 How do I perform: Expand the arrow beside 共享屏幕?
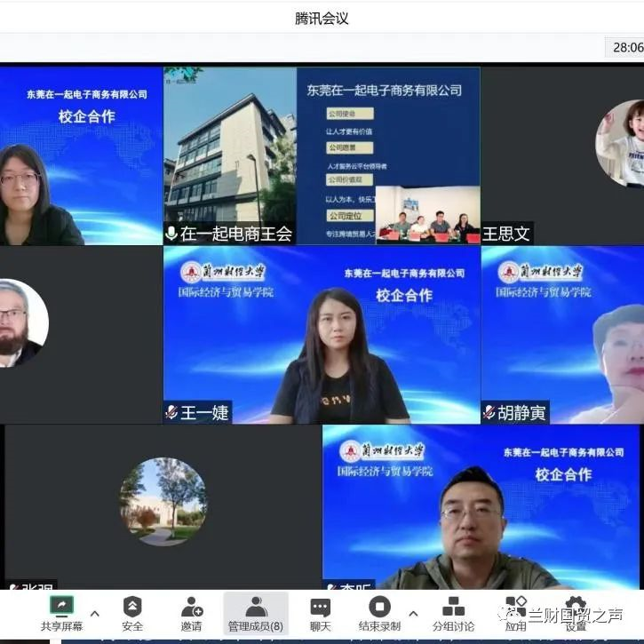pyautogui.click(x=94, y=614)
